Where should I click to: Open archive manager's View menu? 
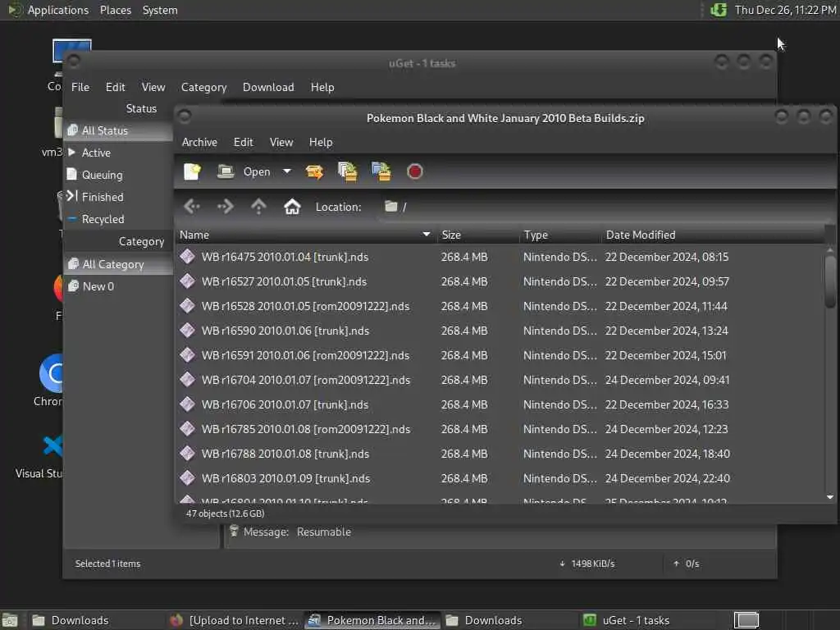pos(281,142)
